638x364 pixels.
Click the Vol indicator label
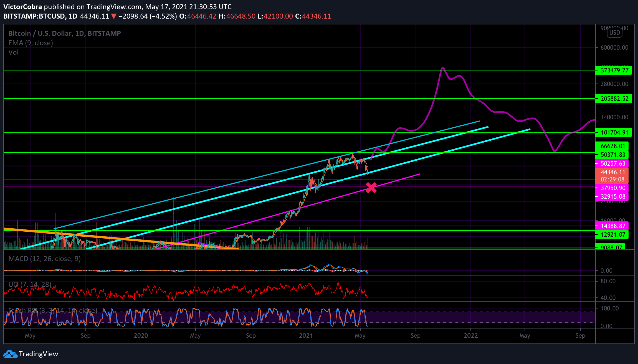pyautogui.click(x=14, y=52)
